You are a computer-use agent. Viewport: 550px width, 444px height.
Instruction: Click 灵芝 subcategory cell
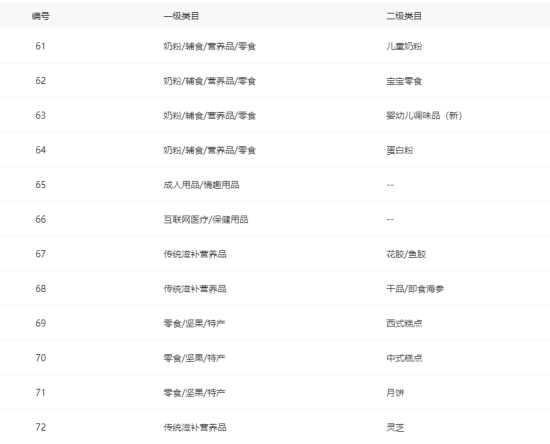[x=395, y=428]
